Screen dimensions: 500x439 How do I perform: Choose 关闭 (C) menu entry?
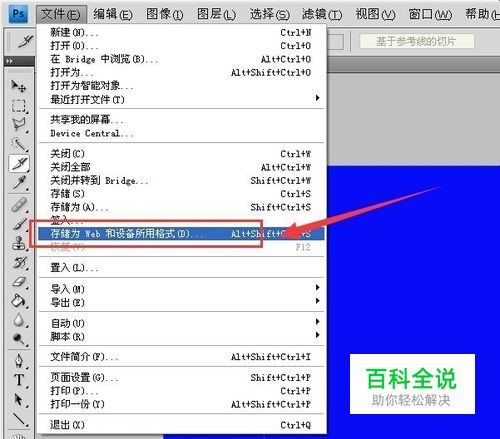tap(181, 154)
